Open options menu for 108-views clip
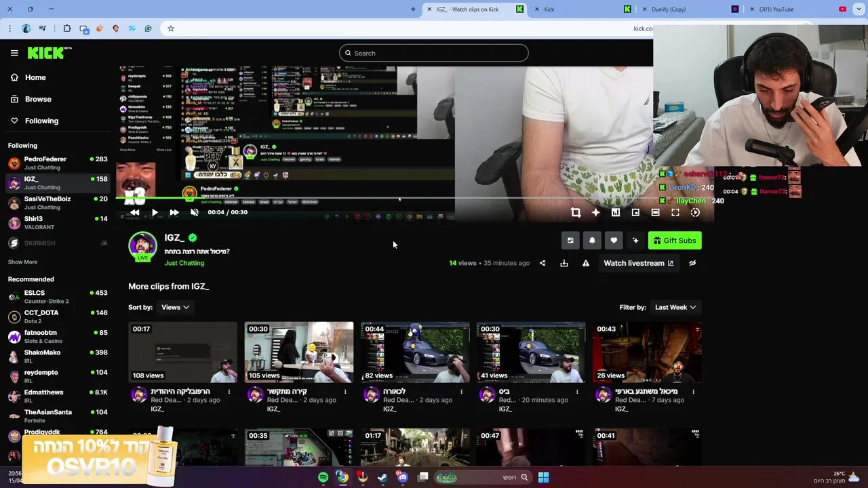This screenshot has width=868, height=488. [x=229, y=391]
